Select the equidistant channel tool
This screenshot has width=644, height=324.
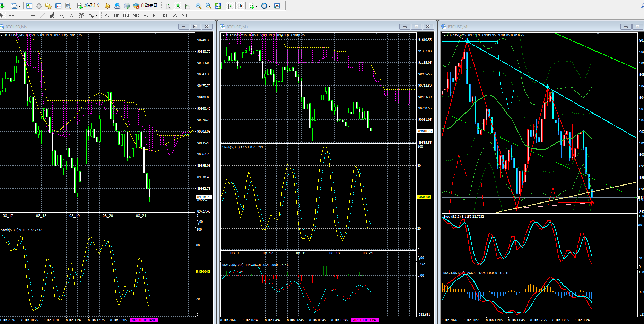[52, 15]
